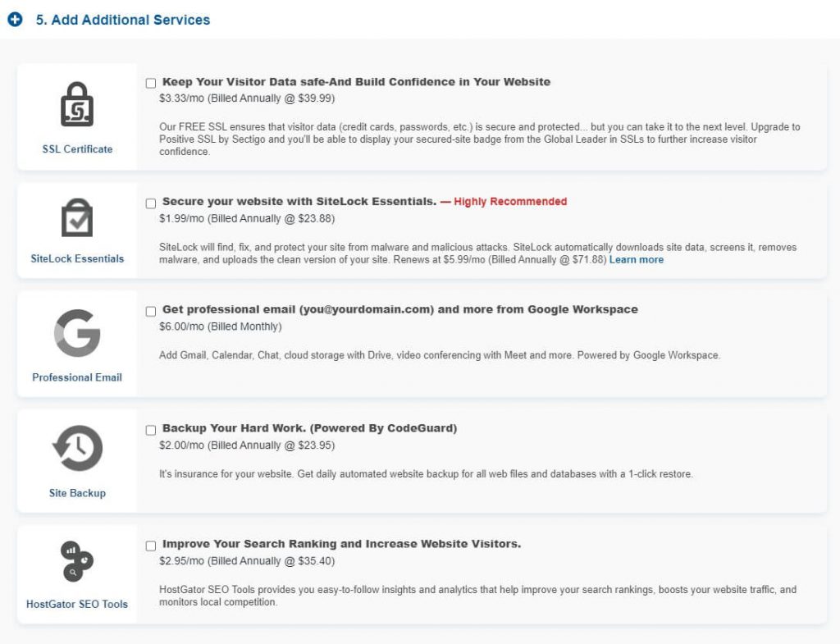This screenshot has height=644, width=840.
Task: Enable the SSL Certificate visitor data checkbox
Action: (151, 83)
